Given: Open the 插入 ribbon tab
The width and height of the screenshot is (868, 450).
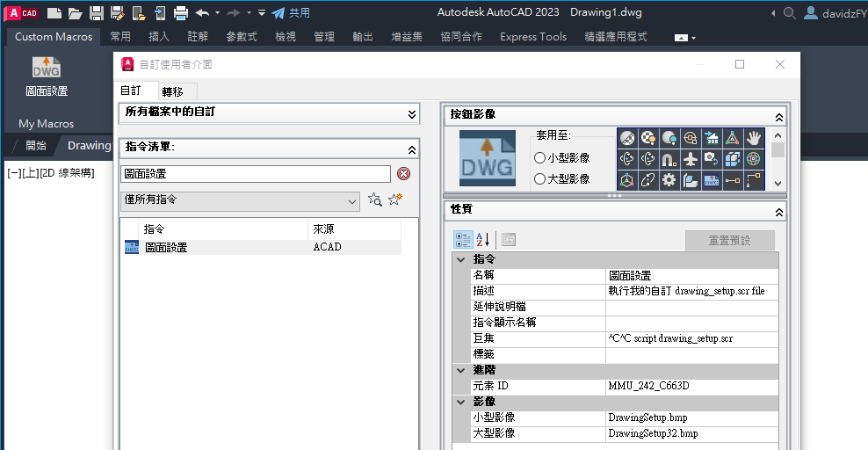Looking at the screenshot, I should pyautogui.click(x=159, y=37).
